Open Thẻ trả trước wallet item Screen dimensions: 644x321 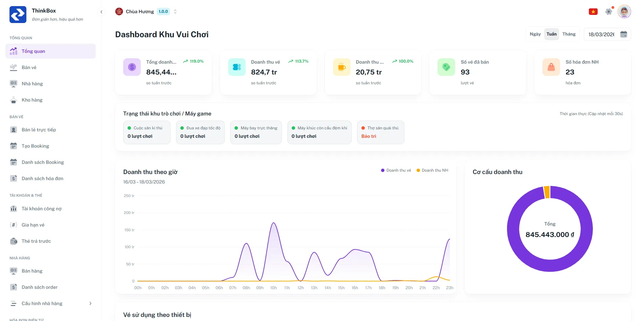(36, 241)
